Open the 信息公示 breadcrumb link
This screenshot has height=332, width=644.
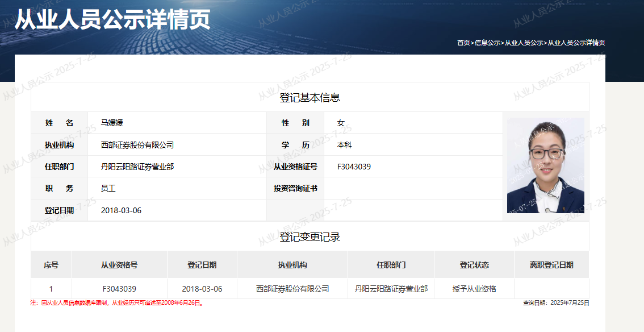pos(487,43)
